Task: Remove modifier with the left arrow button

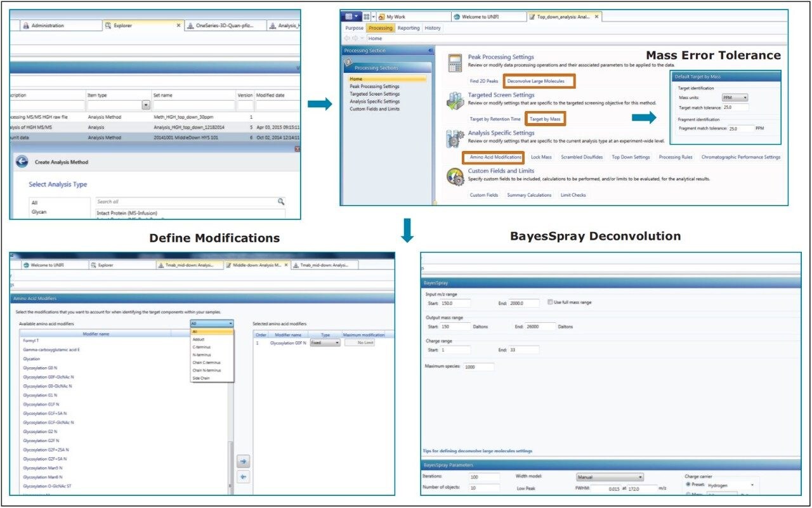Action: coord(243,476)
